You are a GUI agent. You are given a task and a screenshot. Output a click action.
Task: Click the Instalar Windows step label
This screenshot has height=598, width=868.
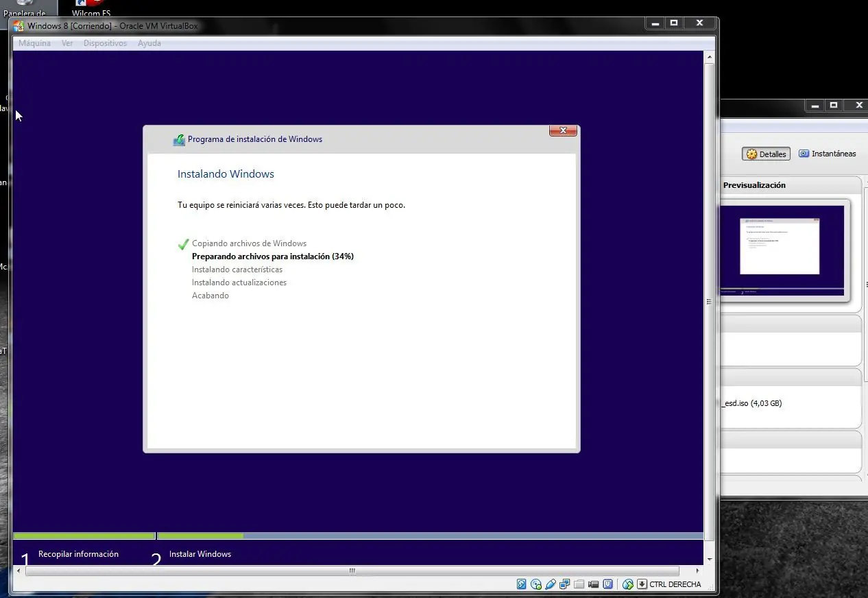200,554
